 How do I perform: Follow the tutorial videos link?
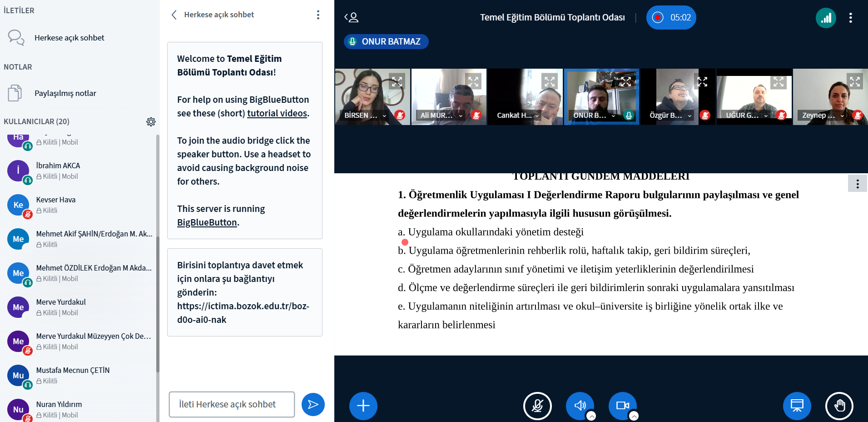pyautogui.click(x=277, y=113)
